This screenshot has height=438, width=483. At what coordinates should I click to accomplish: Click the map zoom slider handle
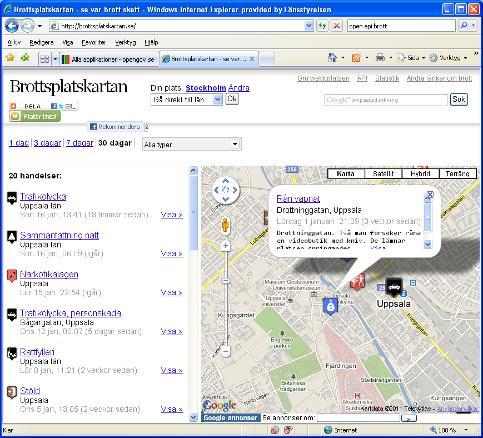pyautogui.click(x=226, y=281)
